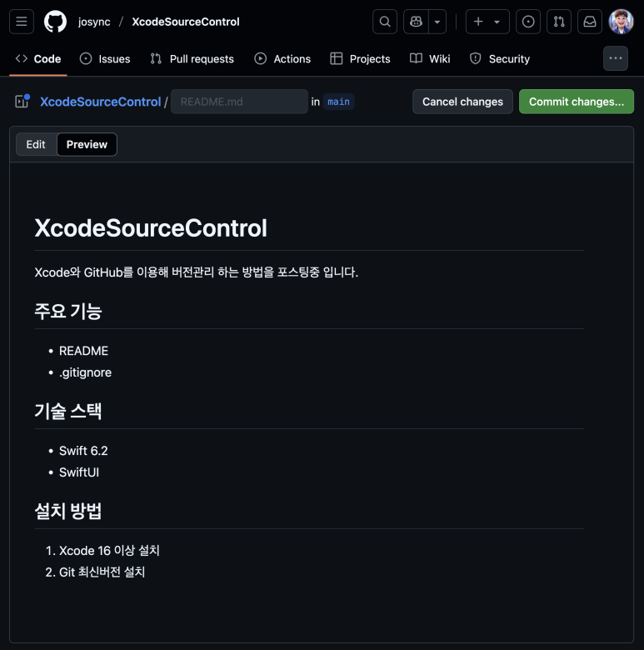
Task: Expand the Copilot dropdown arrow
Action: pos(437,22)
